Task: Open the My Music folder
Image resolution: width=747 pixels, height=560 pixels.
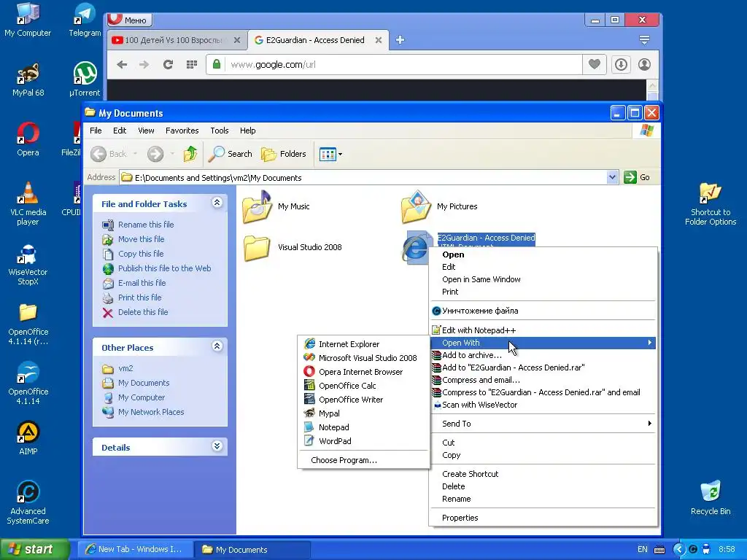Action: pos(276,206)
